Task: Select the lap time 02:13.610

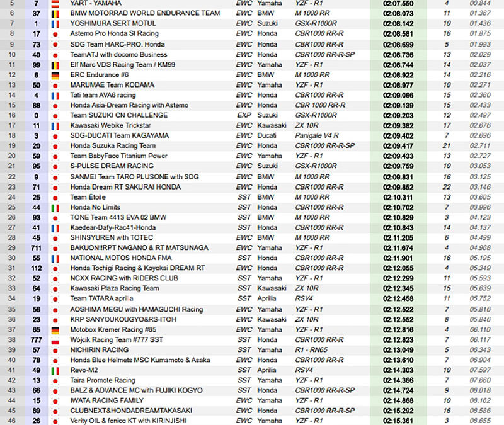Action: click(x=398, y=360)
